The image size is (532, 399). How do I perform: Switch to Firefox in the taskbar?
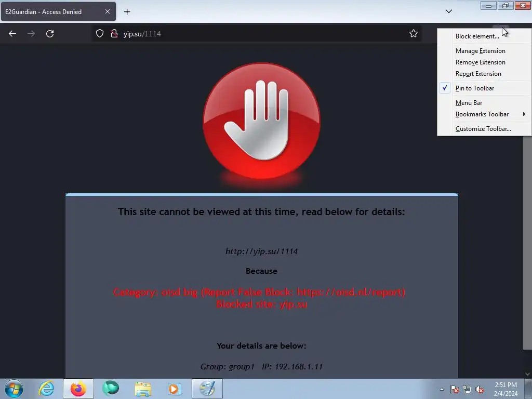78,389
